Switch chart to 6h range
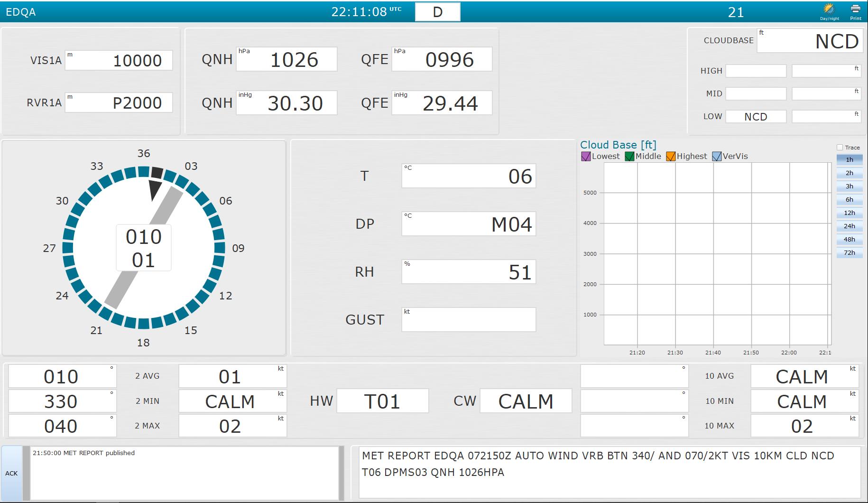Image resolution: width=868 pixels, height=503 pixels. click(849, 200)
